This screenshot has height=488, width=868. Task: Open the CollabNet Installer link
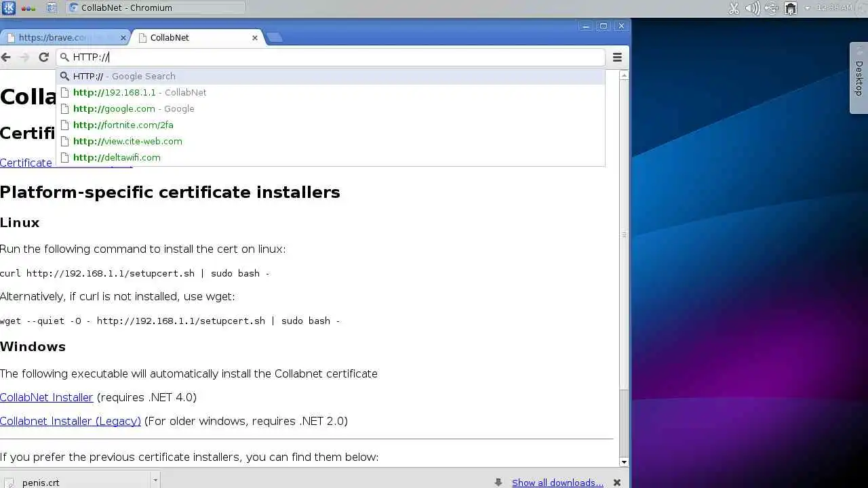(46, 397)
